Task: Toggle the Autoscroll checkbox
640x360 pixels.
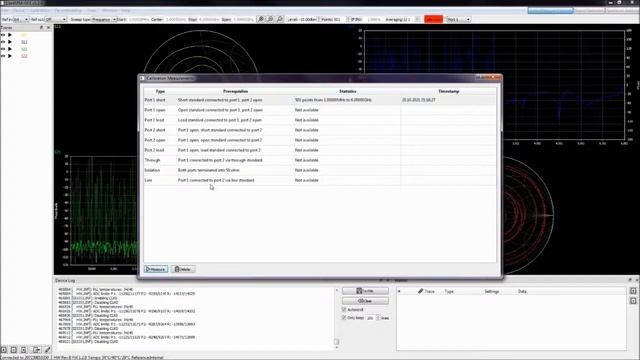Action: pos(344,310)
